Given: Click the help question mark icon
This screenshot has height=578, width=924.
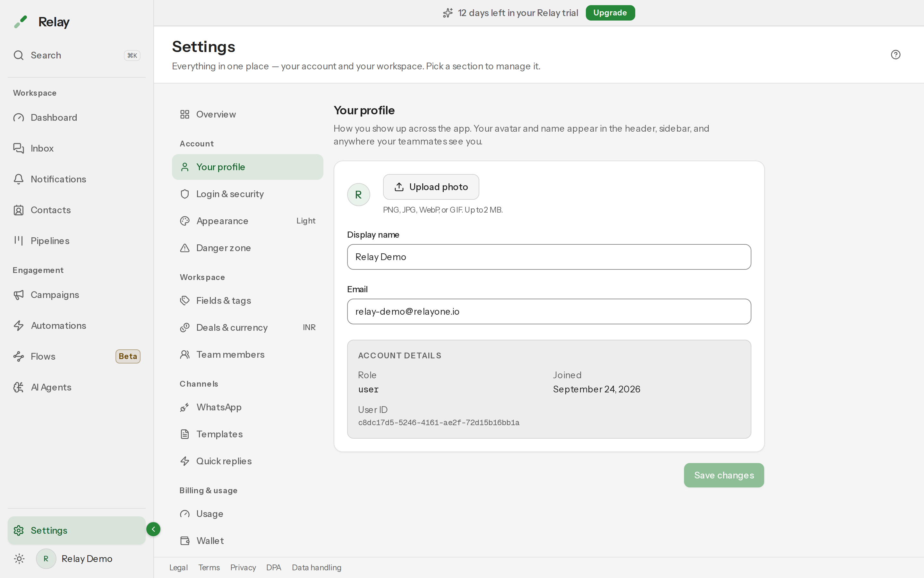Looking at the screenshot, I should point(895,55).
